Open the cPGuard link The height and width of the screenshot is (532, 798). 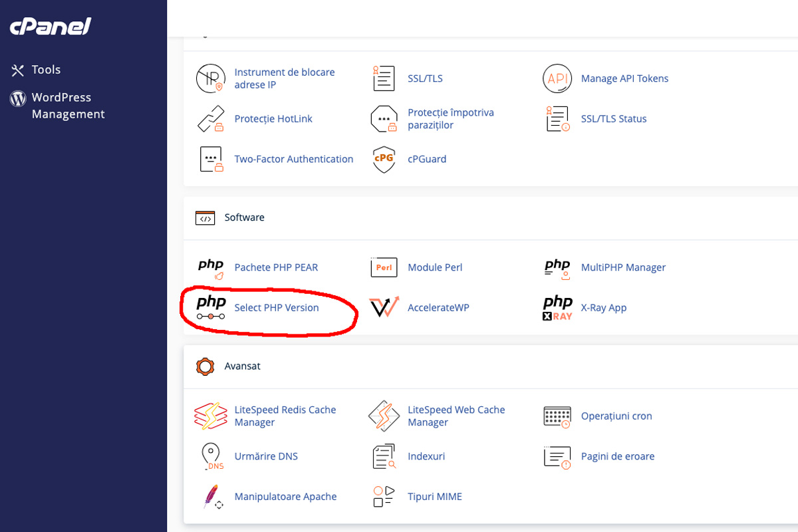click(427, 160)
